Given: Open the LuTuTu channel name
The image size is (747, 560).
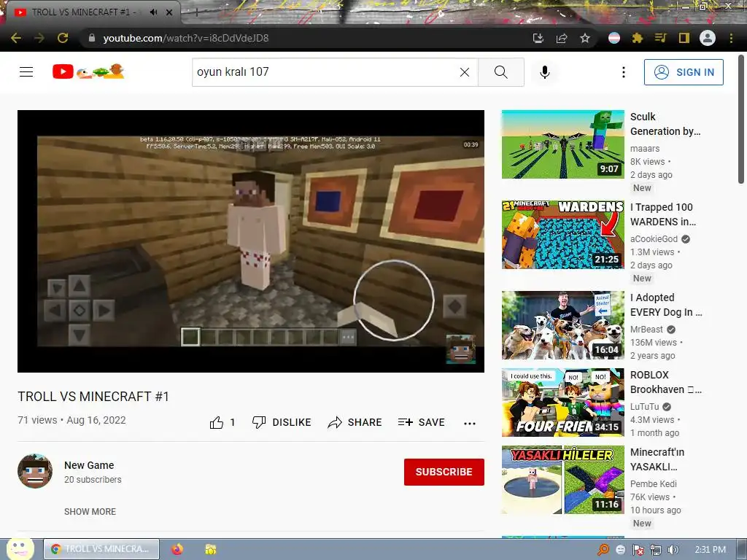Looking at the screenshot, I should [x=644, y=407].
